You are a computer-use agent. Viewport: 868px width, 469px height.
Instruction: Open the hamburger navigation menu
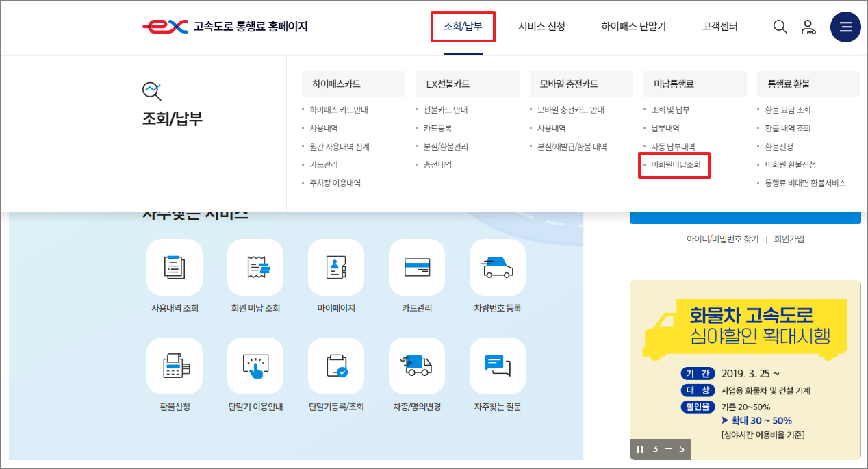845,27
